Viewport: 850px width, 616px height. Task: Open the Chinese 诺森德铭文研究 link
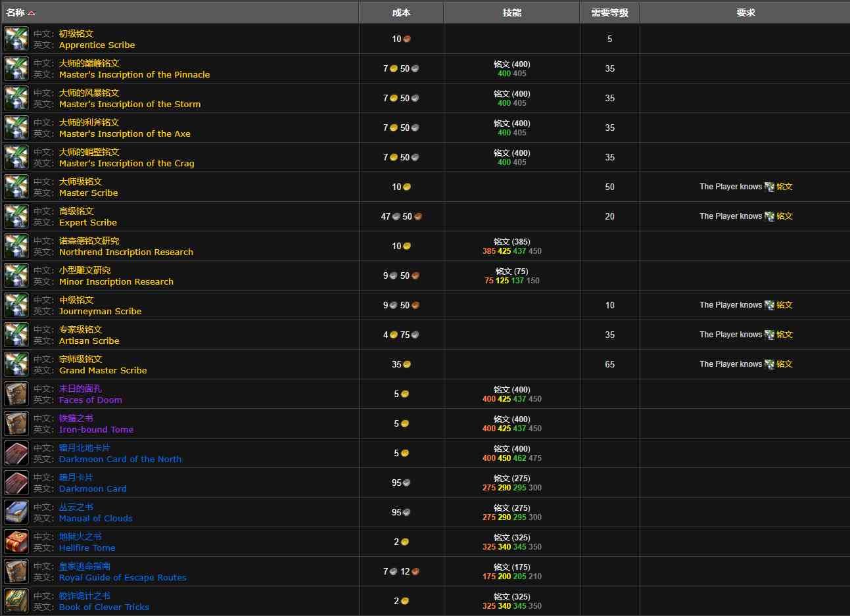(x=89, y=241)
